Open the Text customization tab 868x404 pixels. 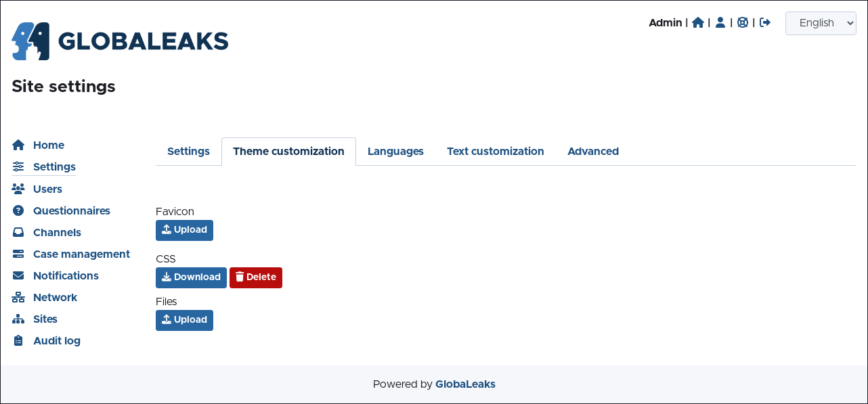[x=495, y=152]
